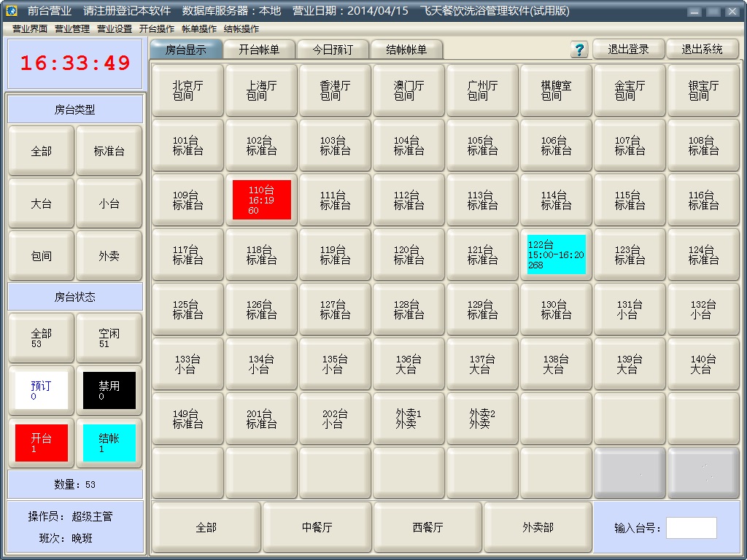Filter tables by black 禁用 status

(109, 390)
